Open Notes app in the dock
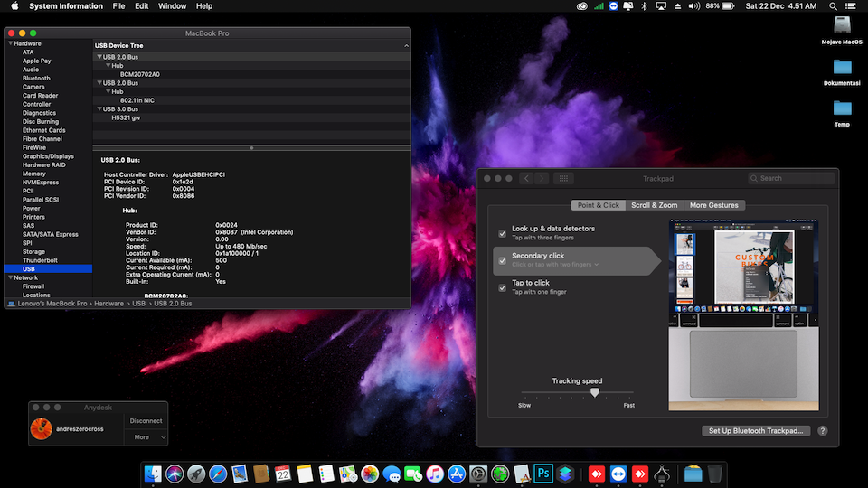The height and width of the screenshot is (488, 868). click(x=305, y=474)
